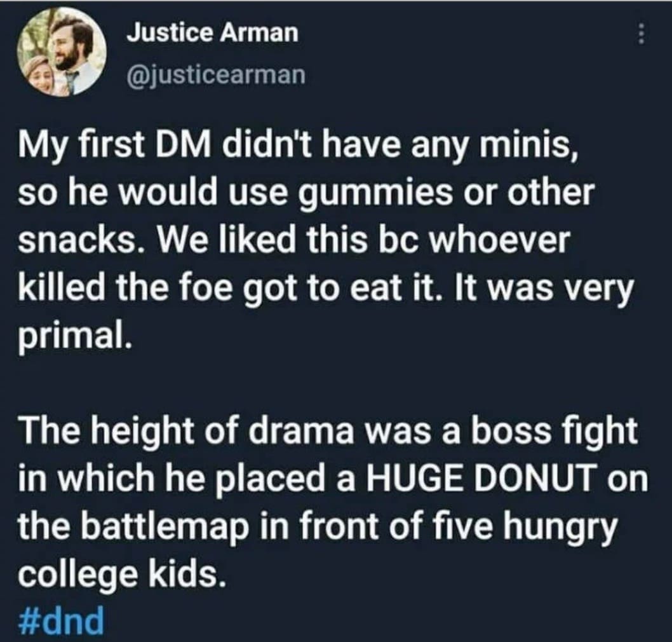Click the display name Justice Arman

click(x=212, y=33)
